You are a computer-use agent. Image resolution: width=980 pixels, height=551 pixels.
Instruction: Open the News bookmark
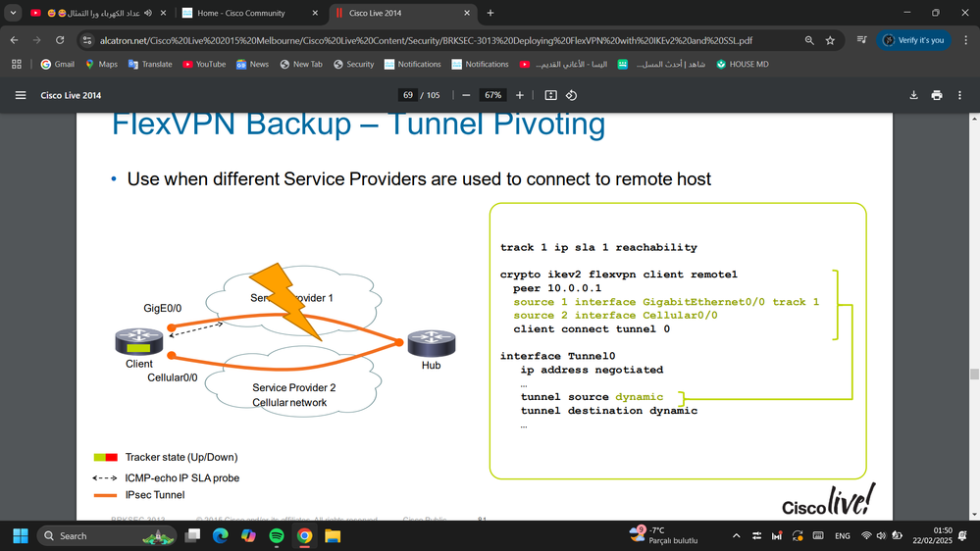pos(252,64)
